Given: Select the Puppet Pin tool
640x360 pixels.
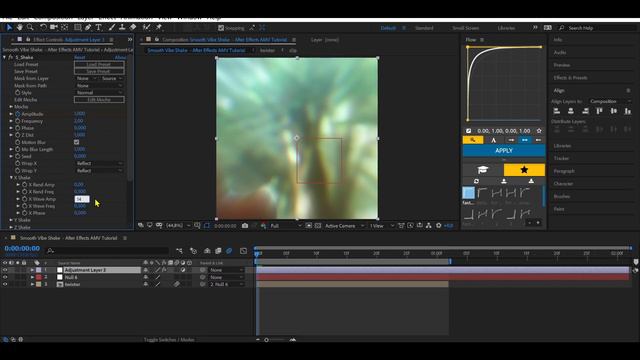Looking at the screenshot, I should [x=159, y=27].
